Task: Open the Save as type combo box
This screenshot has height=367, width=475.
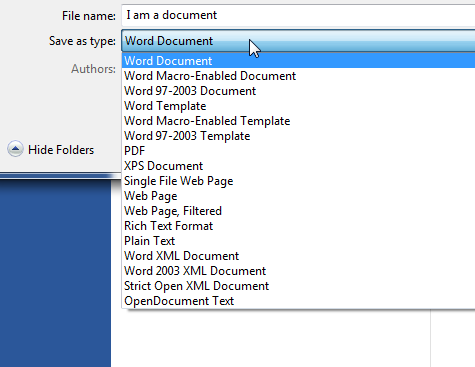Action: pyautogui.click(x=298, y=41)
